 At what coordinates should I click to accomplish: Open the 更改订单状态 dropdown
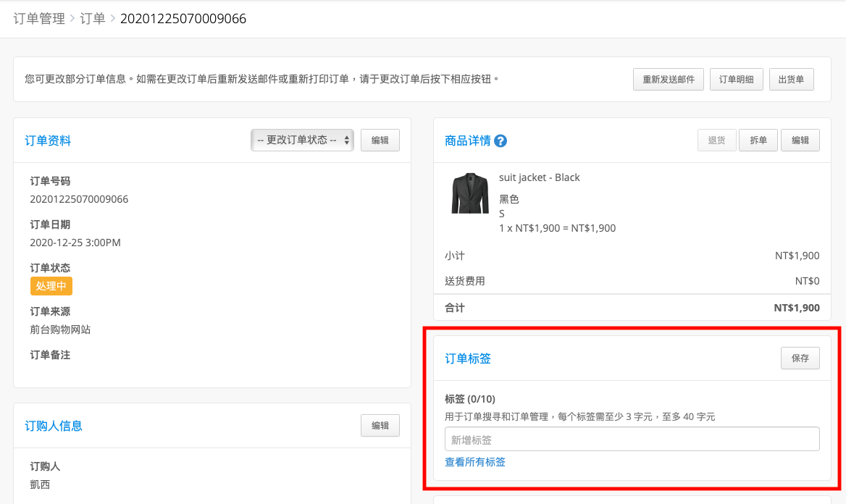coord(302,140)
